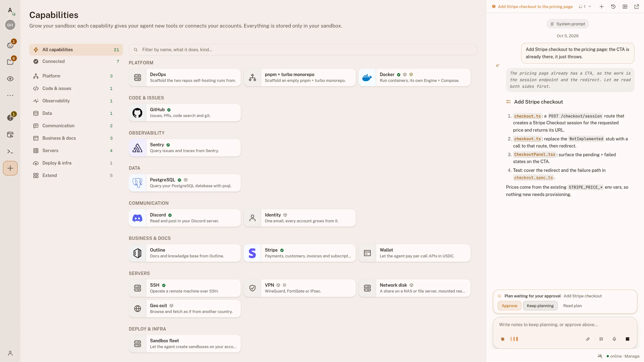Toggle the panel layout icon in chat header
Image resolution: width=644 pixels, height=362 pixels.
pyautogui.click(x=625, y=7)
